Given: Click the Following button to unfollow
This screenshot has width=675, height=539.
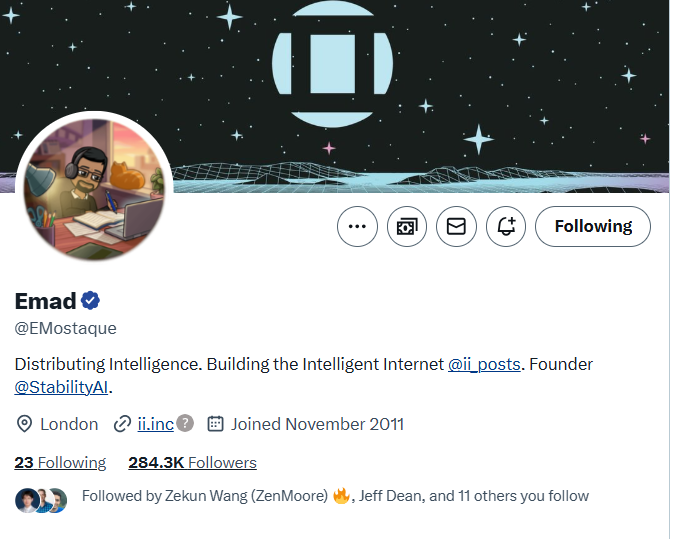Looking at the screenshot, I should coord(593,227).
